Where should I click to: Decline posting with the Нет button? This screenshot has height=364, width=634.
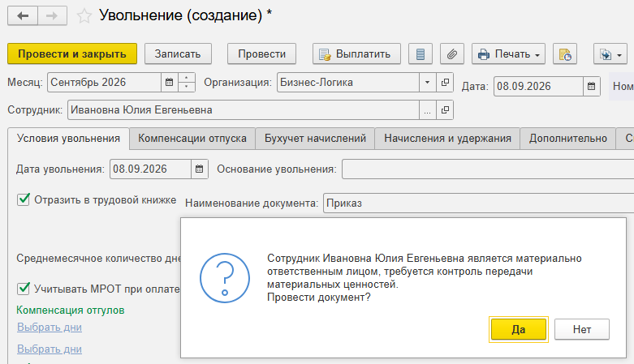(x=582, y=330)
